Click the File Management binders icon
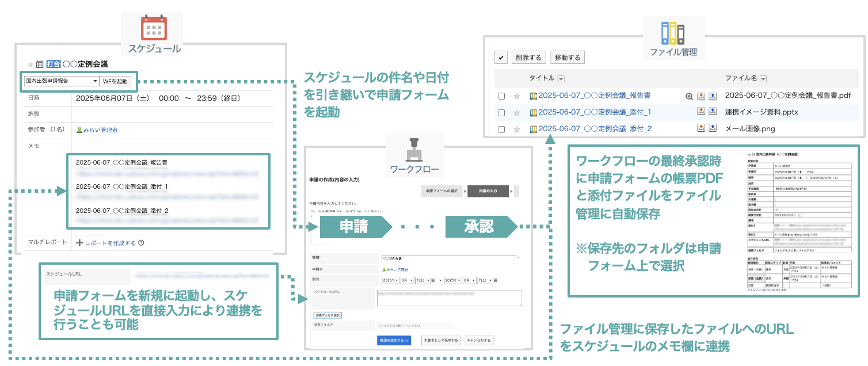The image size is (868, 366). pyautogui.click(x=673, y=33)
